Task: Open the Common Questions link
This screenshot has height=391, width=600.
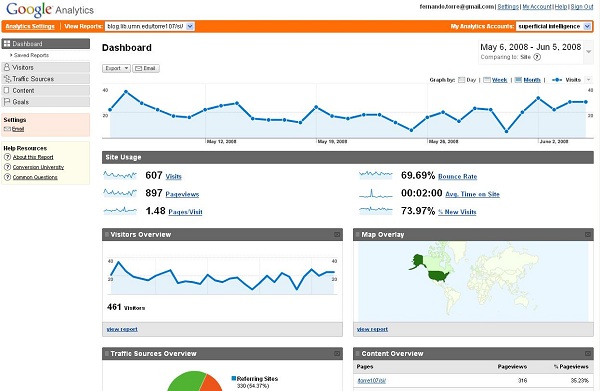Action: [x=35, y=177]
